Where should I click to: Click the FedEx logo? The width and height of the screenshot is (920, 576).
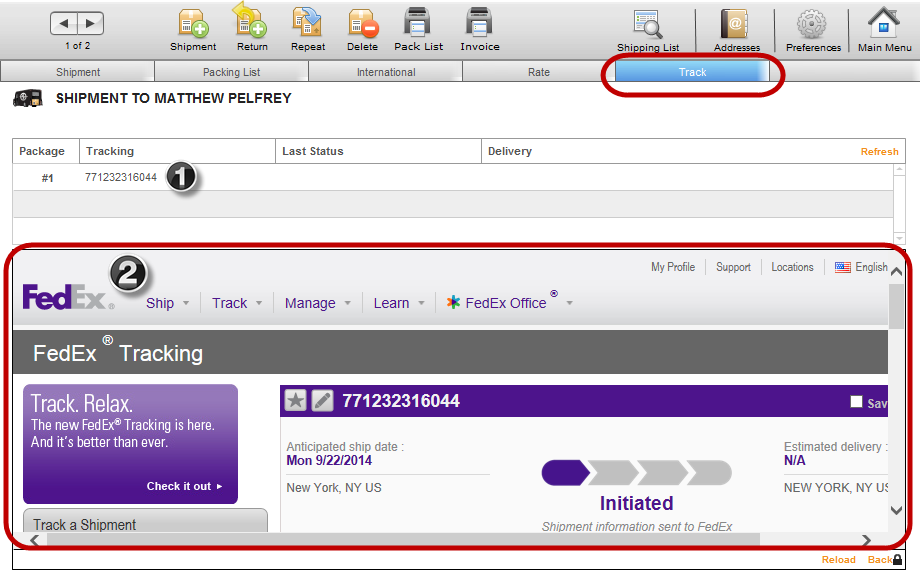click(x=67, y=297)
